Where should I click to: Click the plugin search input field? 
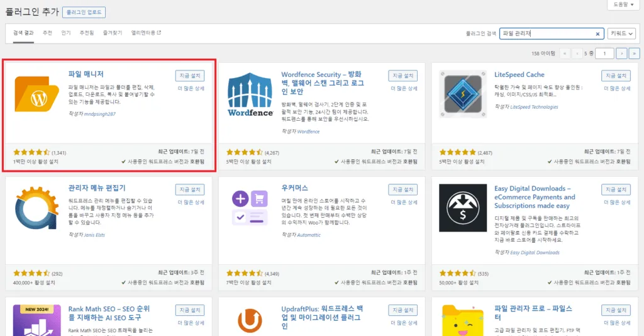[x=546, y=33]
